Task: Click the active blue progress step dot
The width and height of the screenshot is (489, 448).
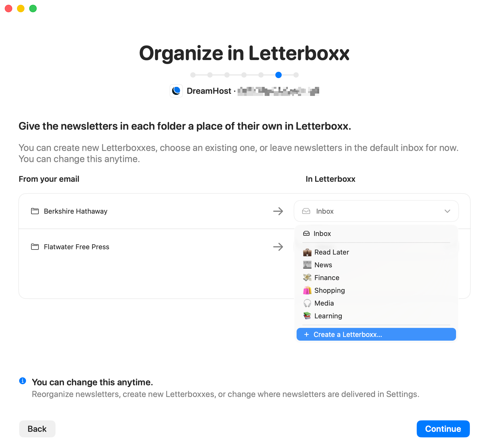Action: click(x=279, y=75)
